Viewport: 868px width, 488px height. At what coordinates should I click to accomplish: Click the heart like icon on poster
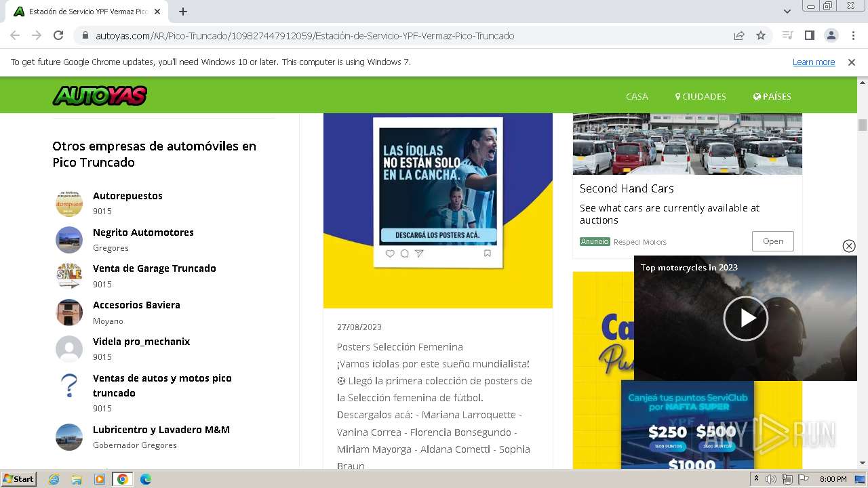pos(390,253)
